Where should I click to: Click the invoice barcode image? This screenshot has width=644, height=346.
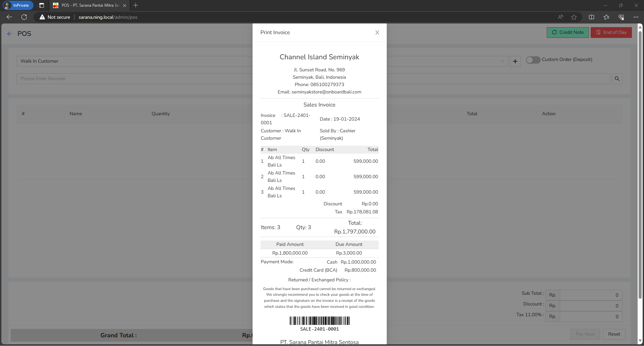coord(319,321)
